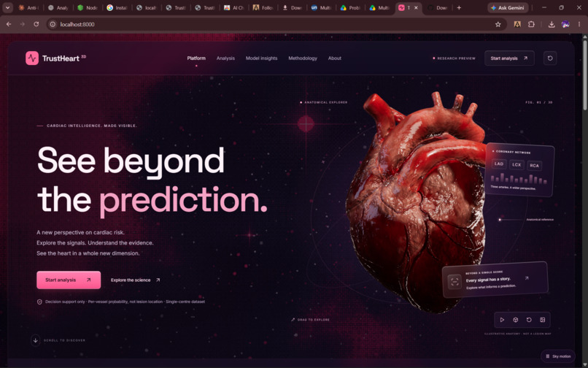Click the scroll-down arrow circle icon
The width and height of the screenshot is (588, 368).
[36, 340]
